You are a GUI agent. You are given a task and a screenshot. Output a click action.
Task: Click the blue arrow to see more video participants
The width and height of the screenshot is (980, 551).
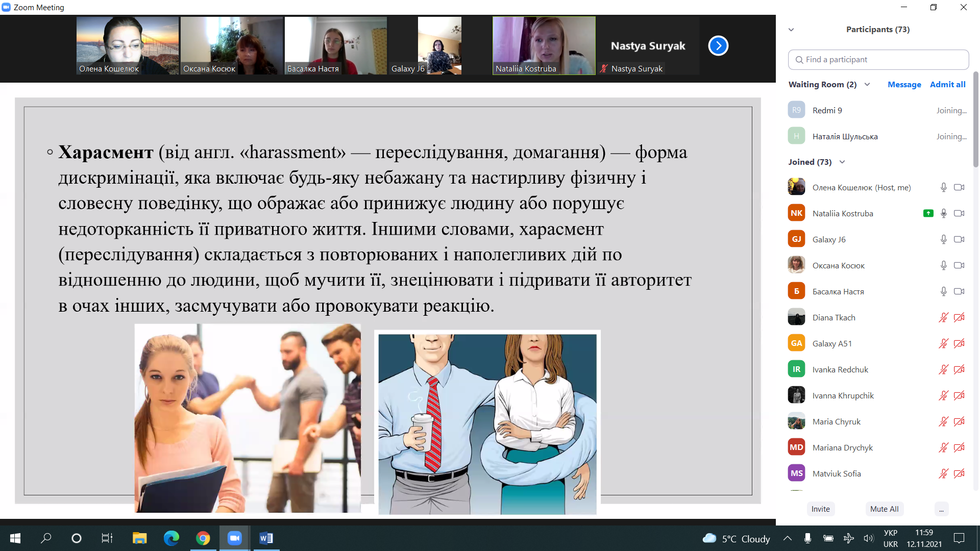(718, 45)
